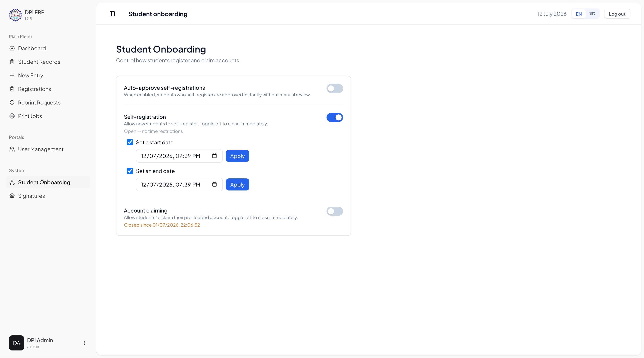This screenshot has width=644, height=358.
Task: Open the Signatures system page
Action: coord(48,196)
